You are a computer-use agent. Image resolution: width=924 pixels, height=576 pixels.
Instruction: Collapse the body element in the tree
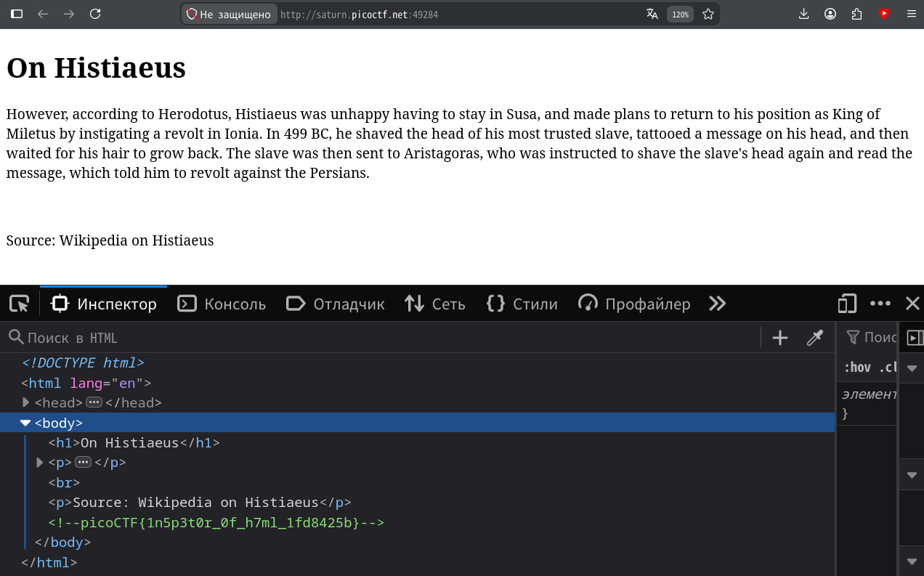coord(25,423)
